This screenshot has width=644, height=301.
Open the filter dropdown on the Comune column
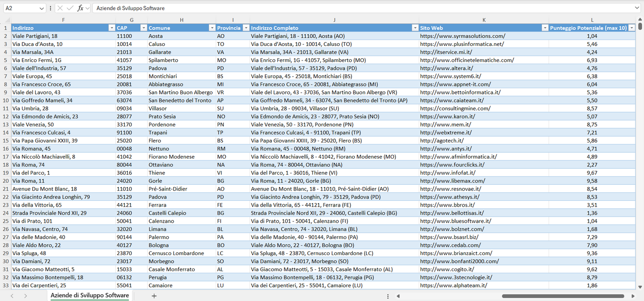[212, 28]
